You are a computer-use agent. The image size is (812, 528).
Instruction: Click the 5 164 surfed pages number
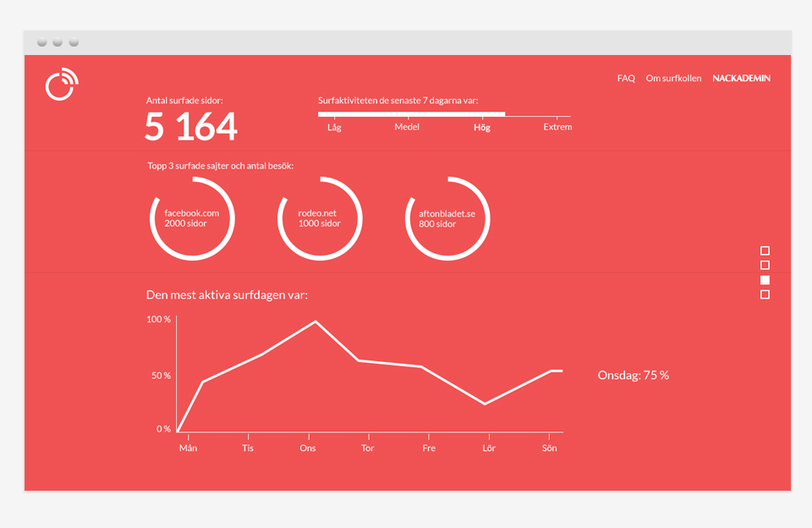[190, 126]
